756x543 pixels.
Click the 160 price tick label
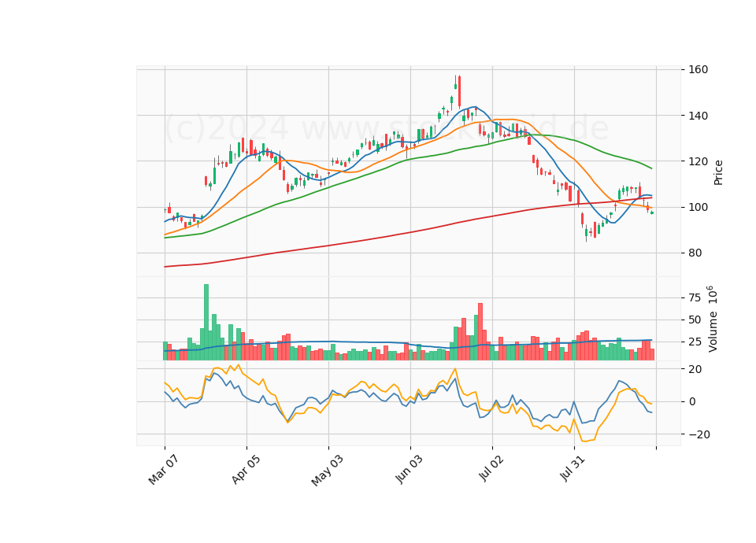coord(699,69)
